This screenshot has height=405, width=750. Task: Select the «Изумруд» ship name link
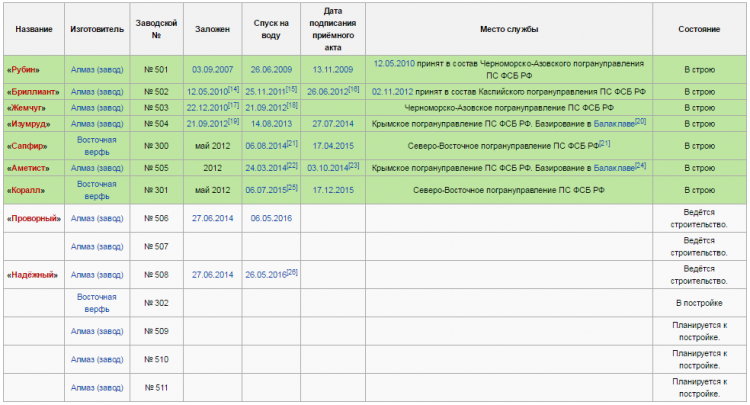coord(30,123)
